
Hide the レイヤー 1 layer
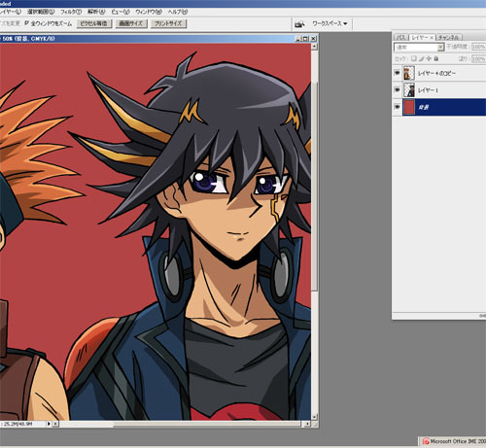pyautogui.click(x=397, y=89)
